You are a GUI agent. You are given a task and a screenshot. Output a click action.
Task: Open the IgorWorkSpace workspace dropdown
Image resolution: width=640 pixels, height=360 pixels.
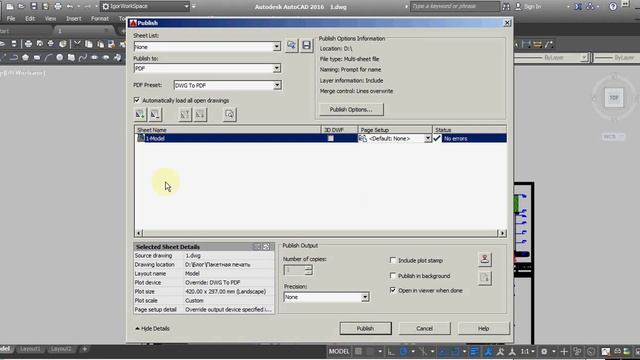(186, 7)
